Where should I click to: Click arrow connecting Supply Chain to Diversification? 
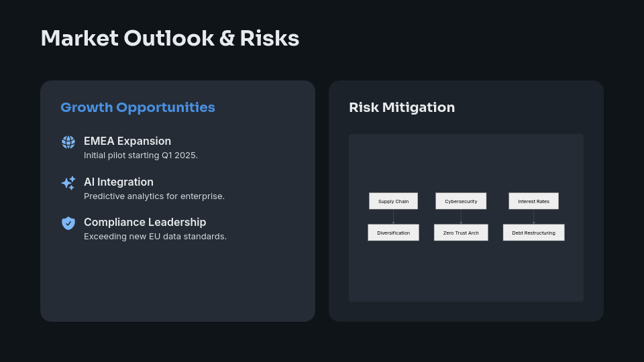pyautogui.click(x=393, y=217)
